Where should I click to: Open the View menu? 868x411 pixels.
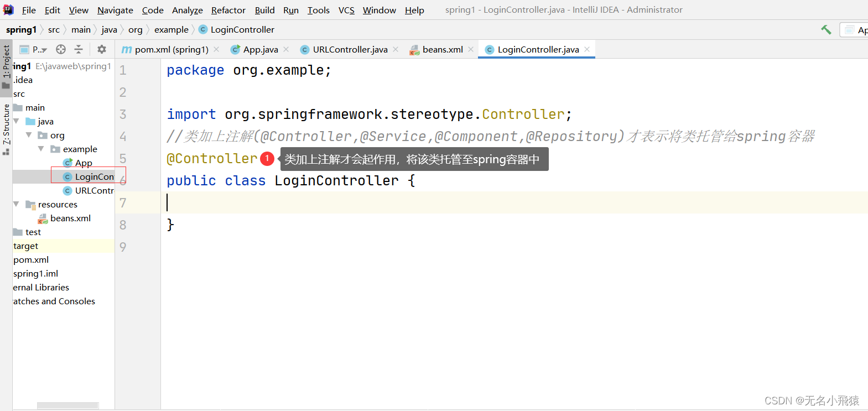pyautogui.click(x=79, y=10)
